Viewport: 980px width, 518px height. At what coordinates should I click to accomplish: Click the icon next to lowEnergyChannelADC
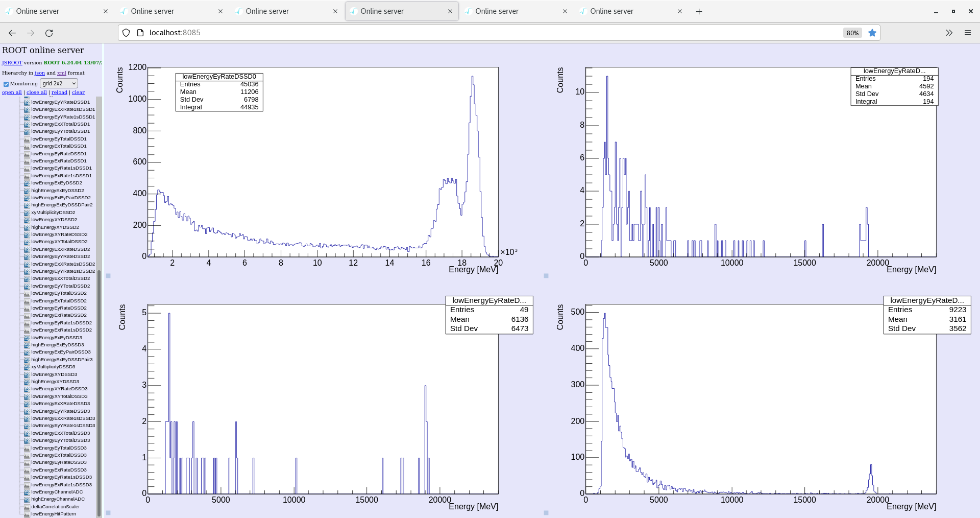(x=27, y=492)
